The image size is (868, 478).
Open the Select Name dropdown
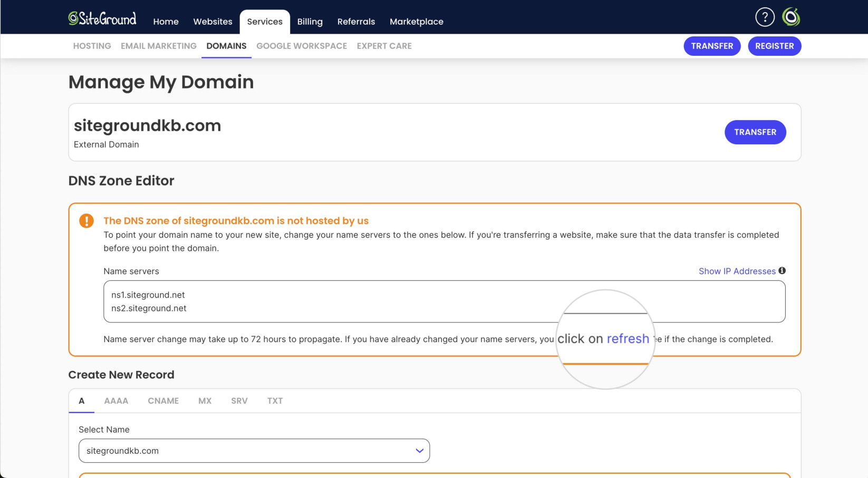254,451
